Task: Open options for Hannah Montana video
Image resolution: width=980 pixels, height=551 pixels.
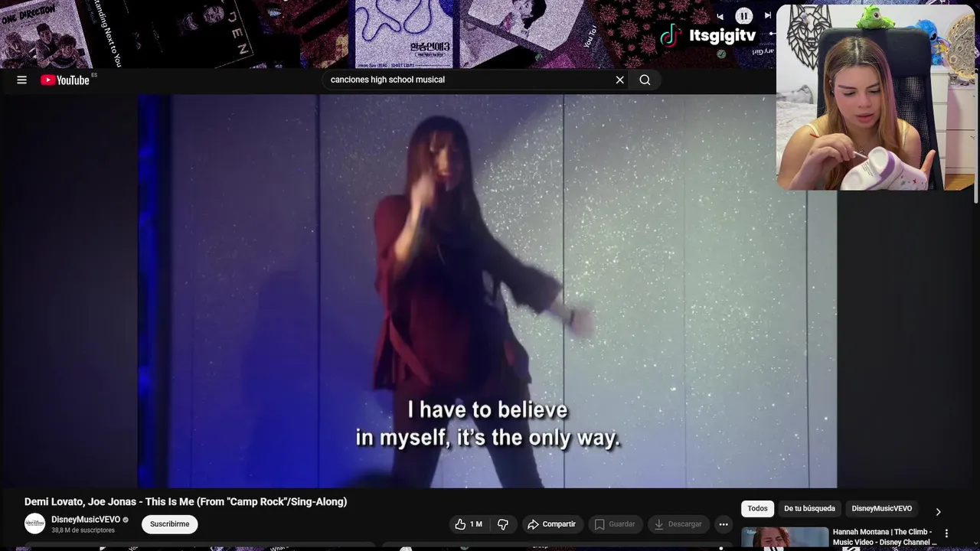Action: tap(946, 533)
